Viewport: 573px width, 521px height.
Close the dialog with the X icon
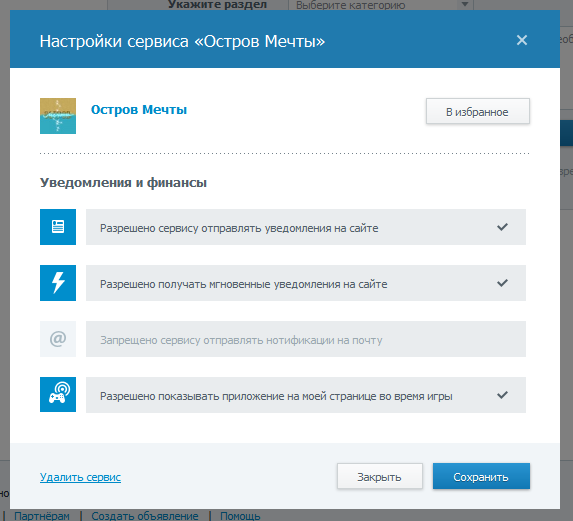point(522,40)
